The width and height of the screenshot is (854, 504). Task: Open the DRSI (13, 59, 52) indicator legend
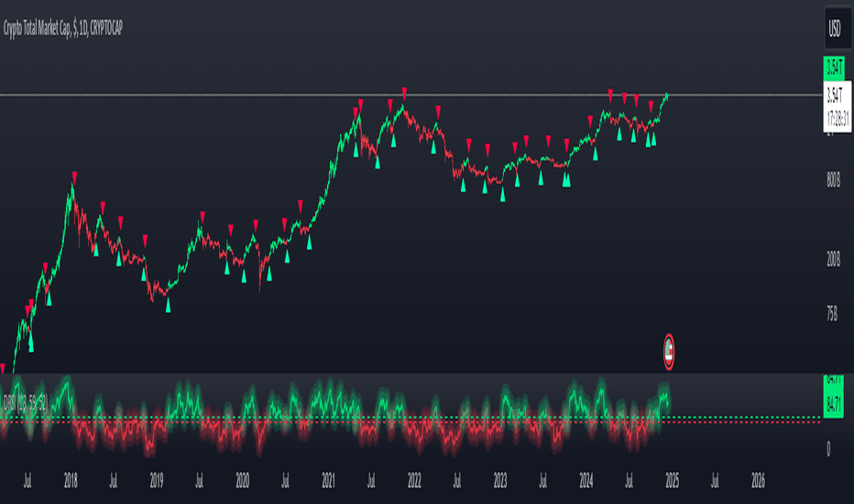(x=25, y=404)
